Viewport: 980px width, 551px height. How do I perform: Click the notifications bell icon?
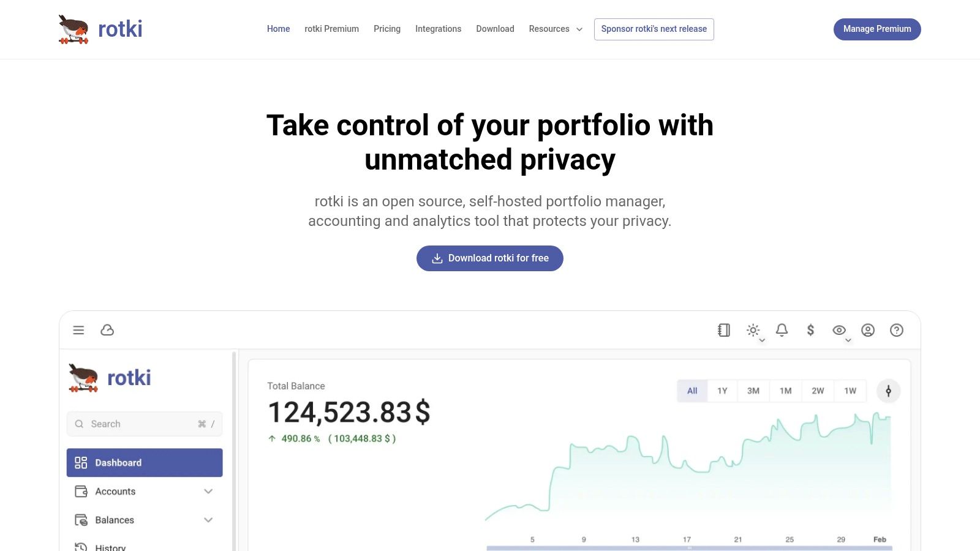(x=782, y=331)
